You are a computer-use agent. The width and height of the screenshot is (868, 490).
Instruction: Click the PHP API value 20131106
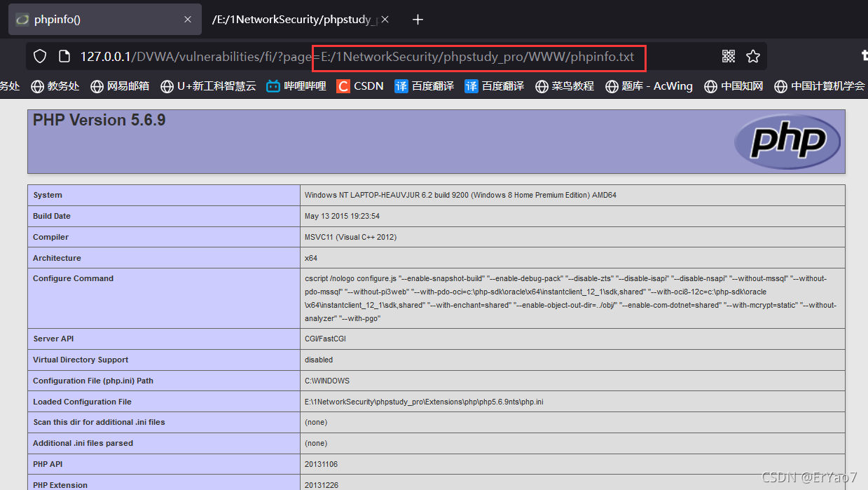click(x=321, y=464)
